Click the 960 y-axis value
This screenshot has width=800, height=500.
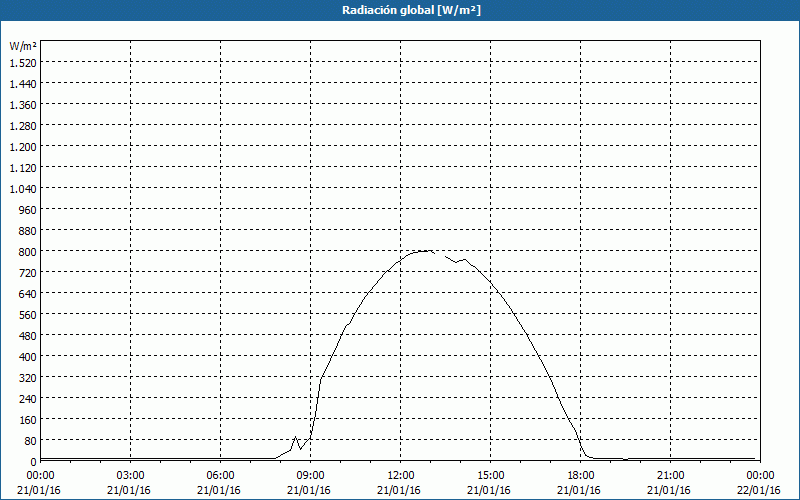[28, 210]
